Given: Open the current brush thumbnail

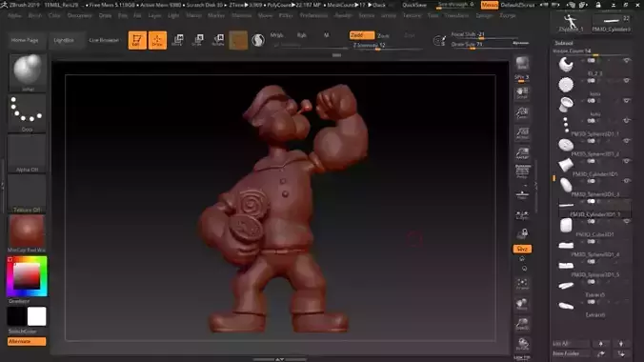Looking at the screenshot, I should click(x=27, y=72).
